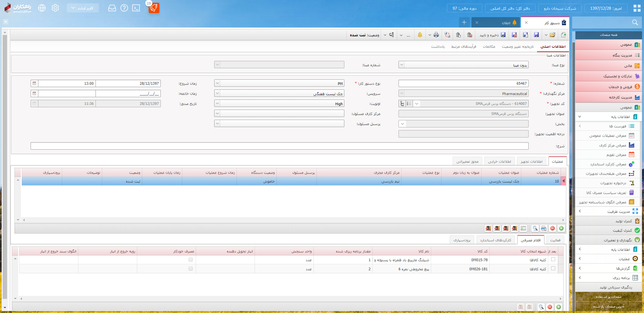This screenshot has height=313, width=644.
Task: Search consumable items with bottom magnifier
Action: [x=541, y=307]
